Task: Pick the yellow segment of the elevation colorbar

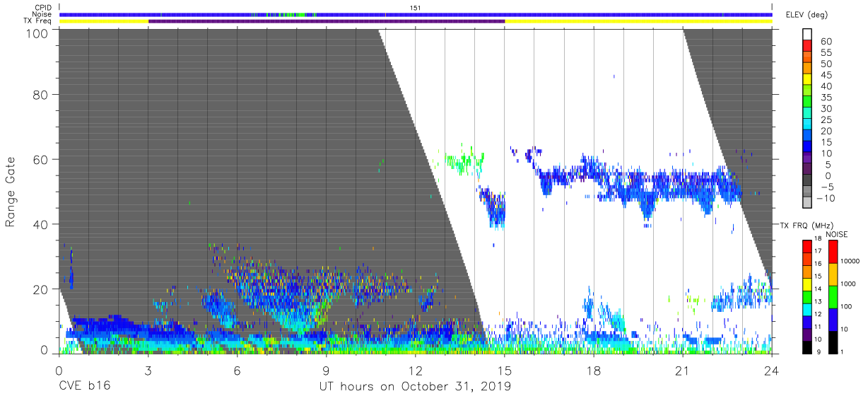Action: 808,81
